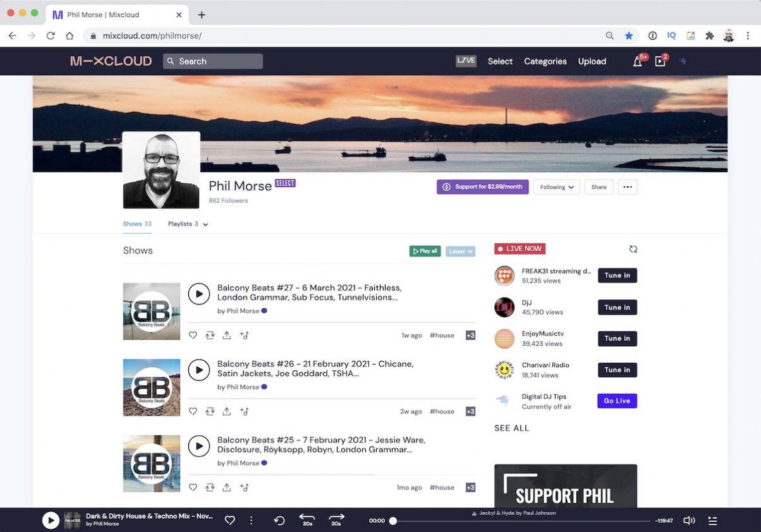The width and height of the screenshot is (761, 532).
Task: Switch to the Shows tab
Action: tap(137, 224)
